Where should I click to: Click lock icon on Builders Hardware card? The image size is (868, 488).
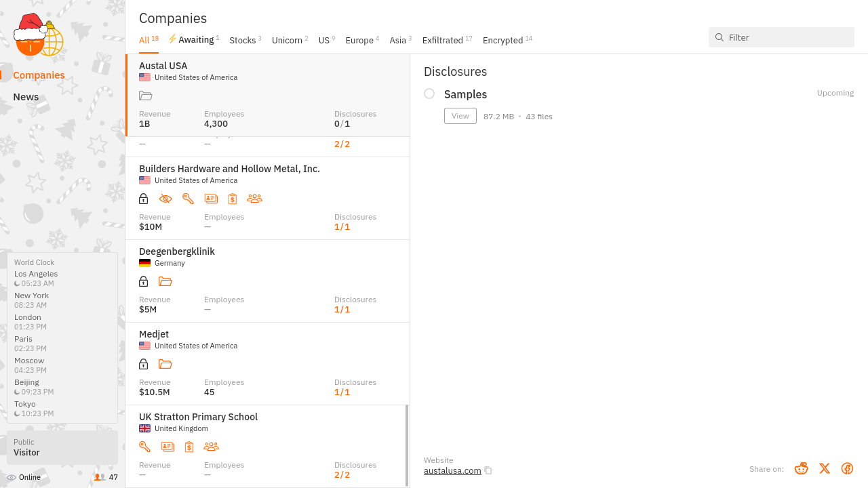point(143,199)
